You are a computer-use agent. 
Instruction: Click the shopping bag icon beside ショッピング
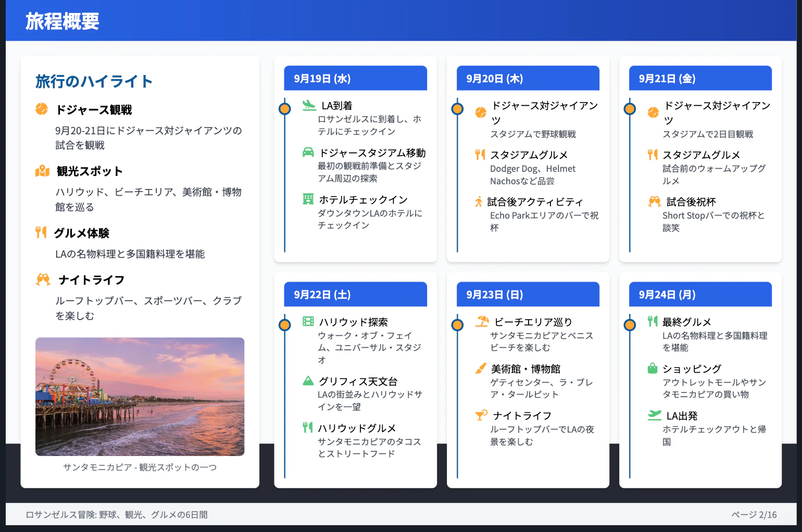tap(653, 368)
